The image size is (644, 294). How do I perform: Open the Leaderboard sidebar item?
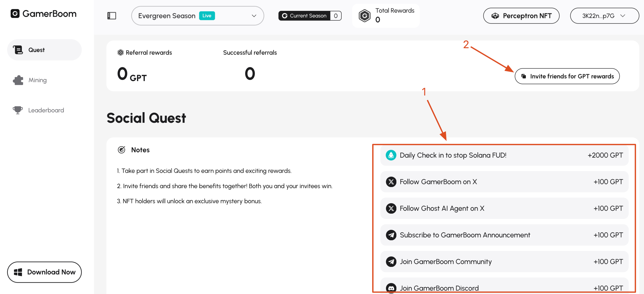click(44, 110)
